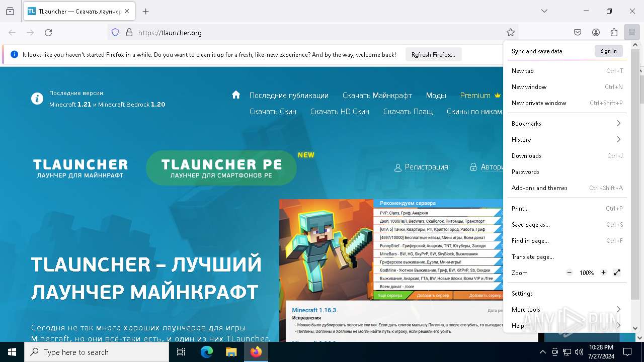This screenshot has width=644, height=362.
Task: Select Print... menu item
Action: pyautogui.click(x=567, y=209)
